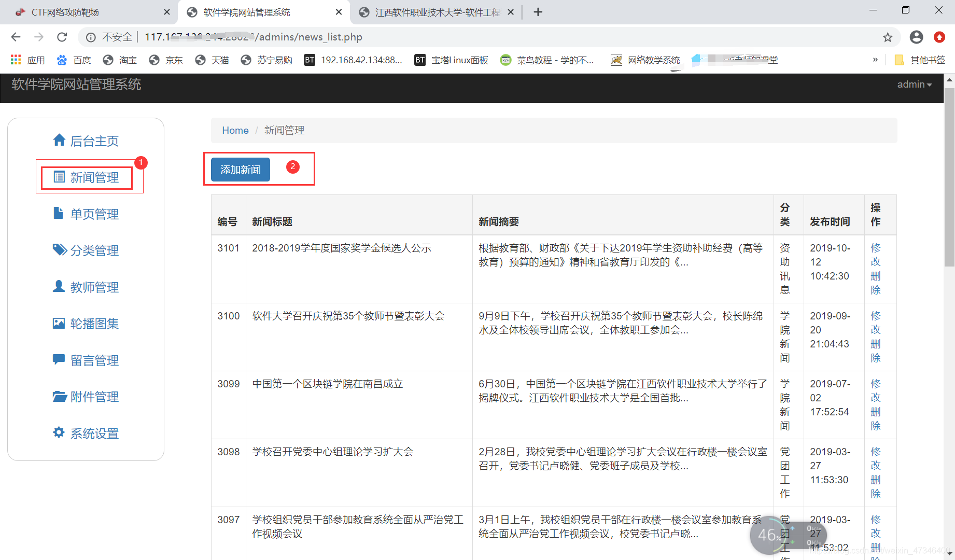
Task: Open a new browser tab
Action: pos(538,12)
